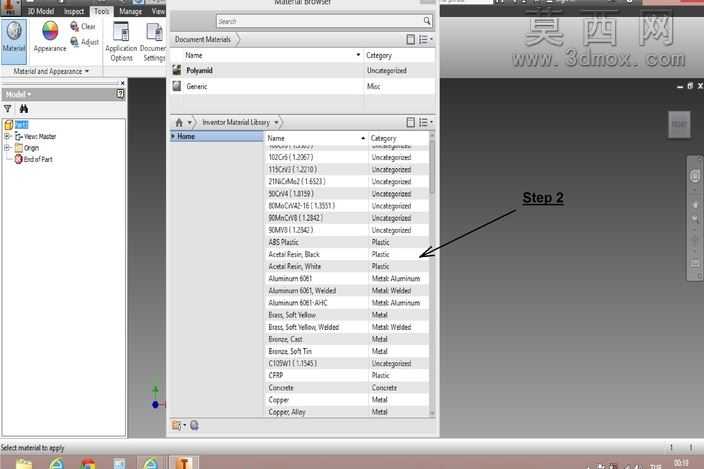Select the View: Master node
The height and width of the screenshot is (469, 704).
coord(35,136)
